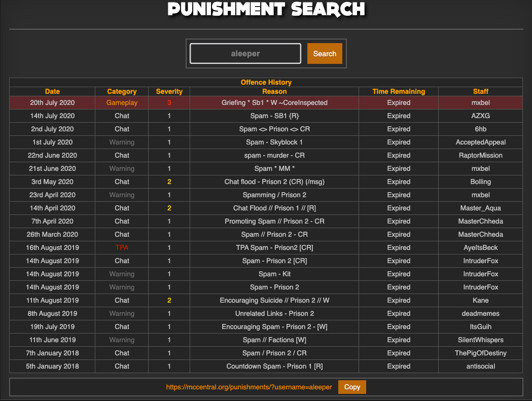Click staff name AcceptedAppeal
Image resolution: width=532 pixels, height=401 pixels.
pyautogui.click(x=480, y=142)
